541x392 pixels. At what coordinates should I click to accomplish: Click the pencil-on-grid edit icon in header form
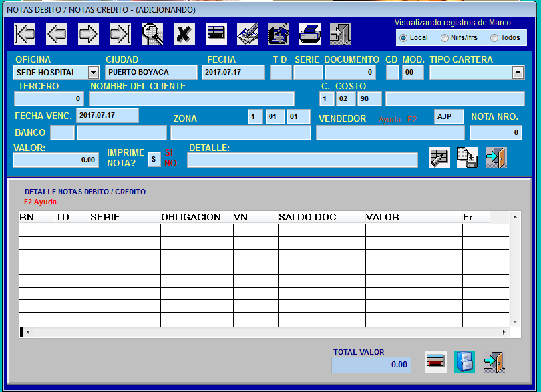(x=439, y=158)
